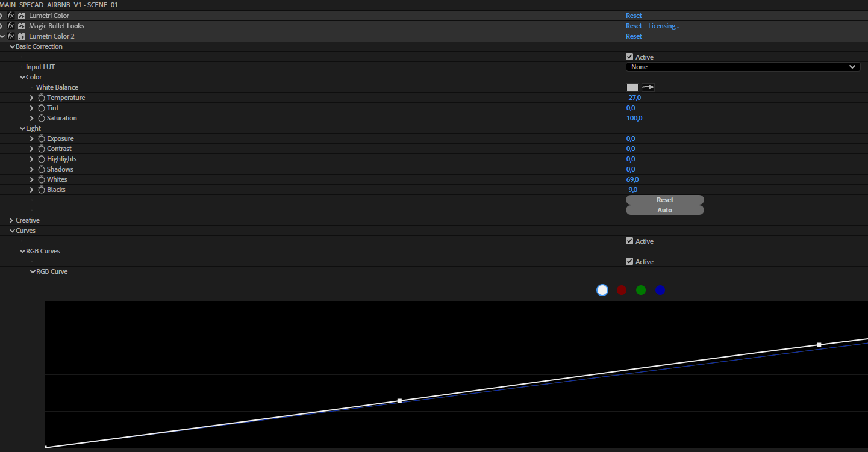Open Magic Bullet Looks Licensing link

click(x=664, y=26)
